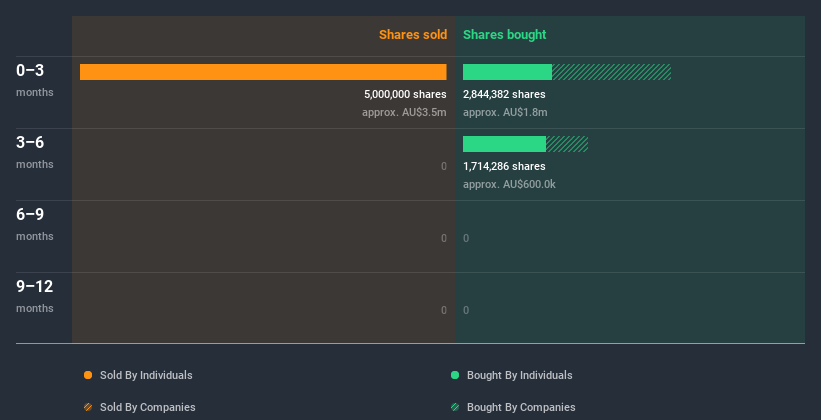The width and height of the screenshot is (821, 420).
Task: Select the Bought By Individuals legend label
Action: 519,375
